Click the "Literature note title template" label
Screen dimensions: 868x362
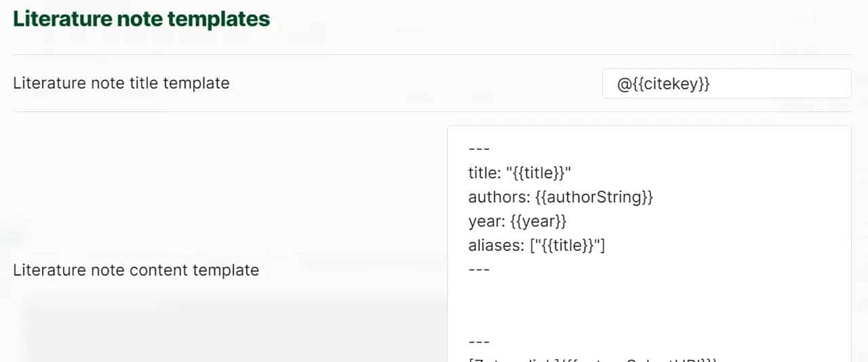pyautogui.click(x=121, y=83)
